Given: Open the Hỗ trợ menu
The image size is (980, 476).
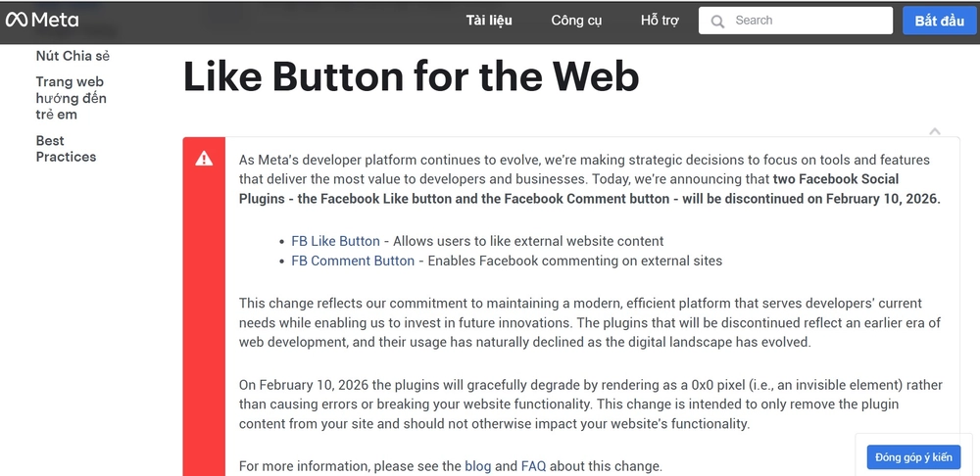Looking at the screenshot, I should pos(660,21).
